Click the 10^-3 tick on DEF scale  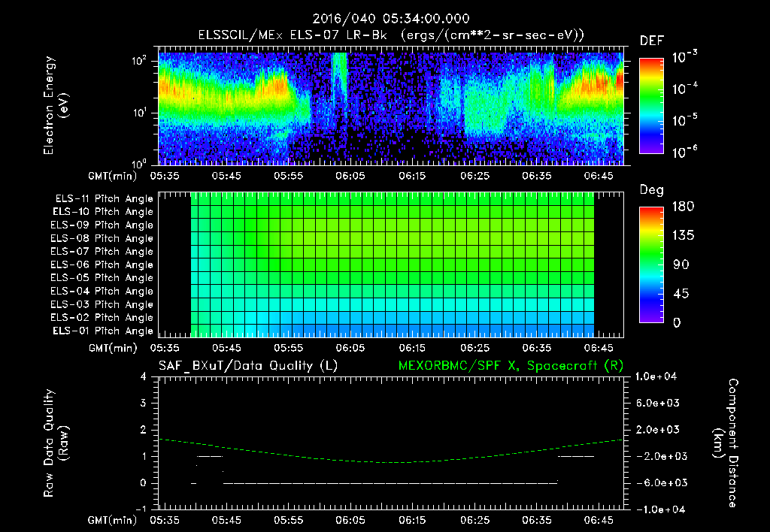click(x=684, y=57)
